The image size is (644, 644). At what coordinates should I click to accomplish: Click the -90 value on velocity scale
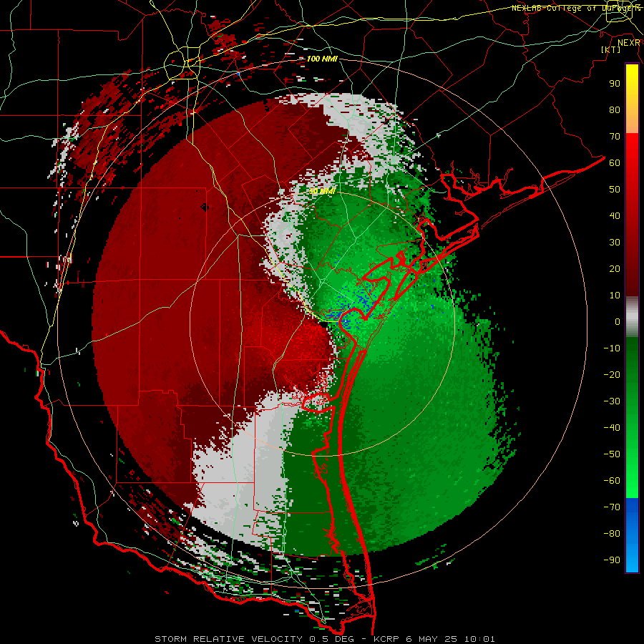click(612, 560)
